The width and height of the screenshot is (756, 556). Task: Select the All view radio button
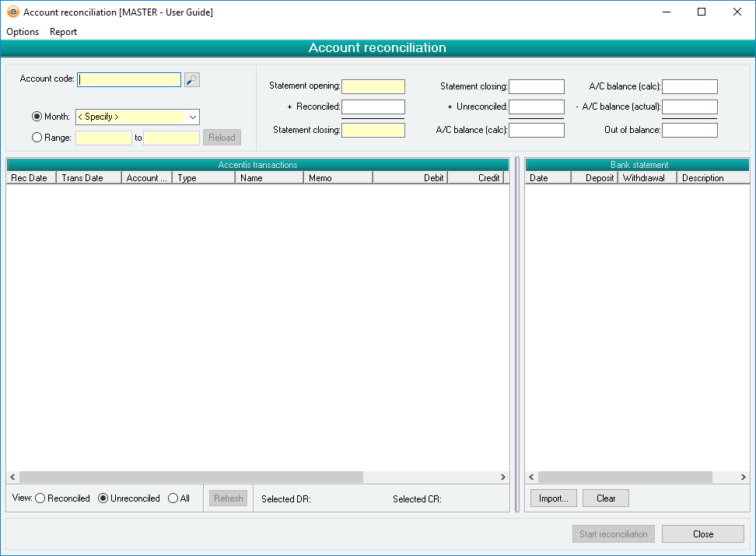tap(173, 498)
